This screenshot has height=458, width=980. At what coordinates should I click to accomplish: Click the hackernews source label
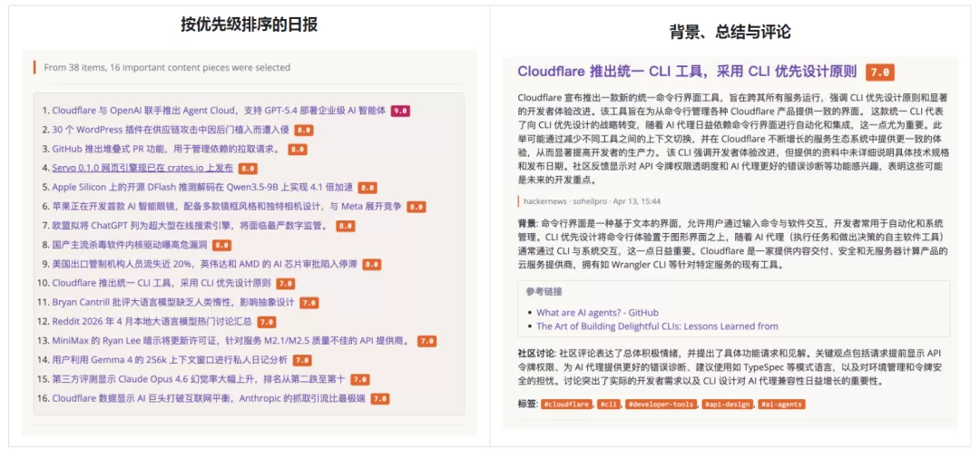coord(545,202)
